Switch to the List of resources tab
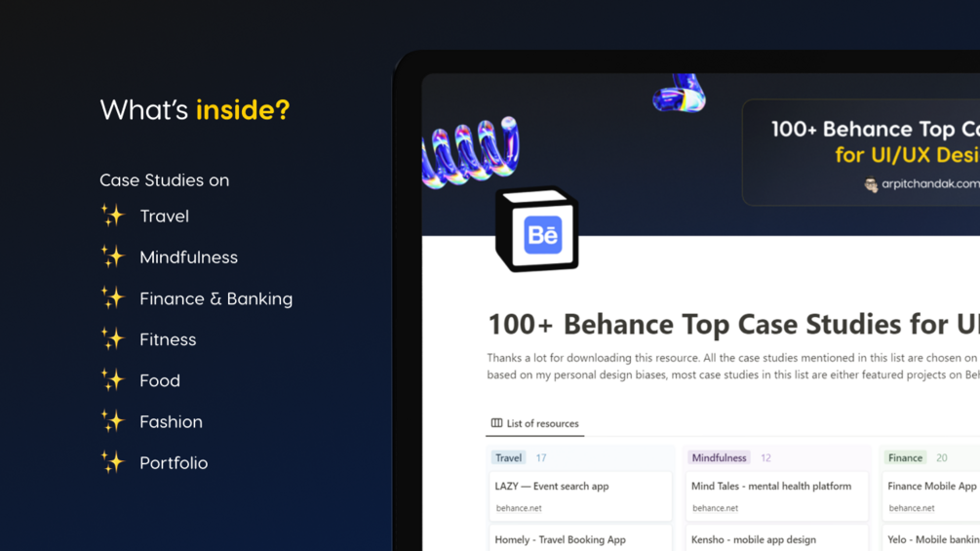Screen dimensions: 980x551 [535, 423]
